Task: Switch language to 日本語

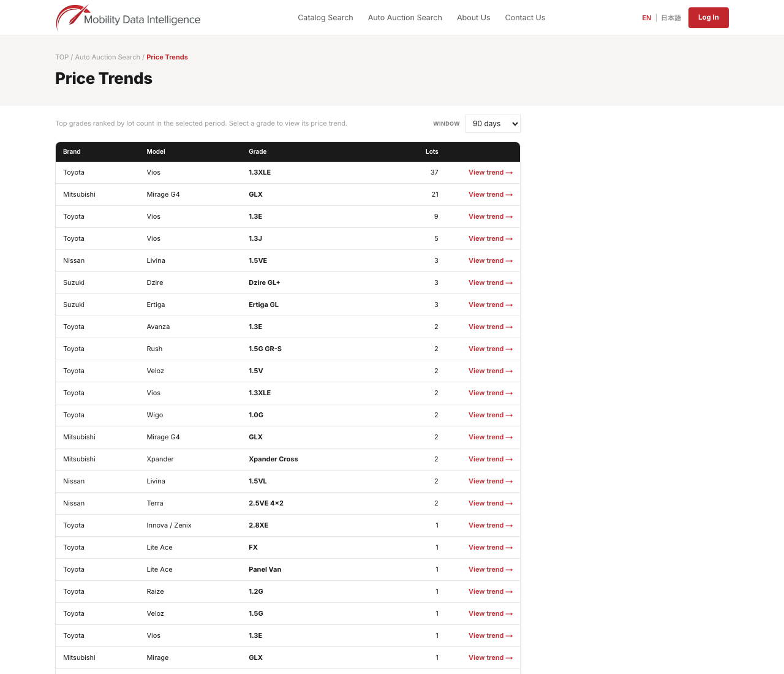Action: point(671,18)
